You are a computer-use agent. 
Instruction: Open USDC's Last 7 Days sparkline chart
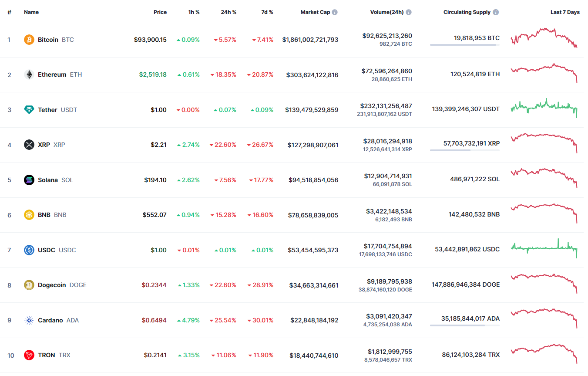pyautogui.click(x=544, y=248)
